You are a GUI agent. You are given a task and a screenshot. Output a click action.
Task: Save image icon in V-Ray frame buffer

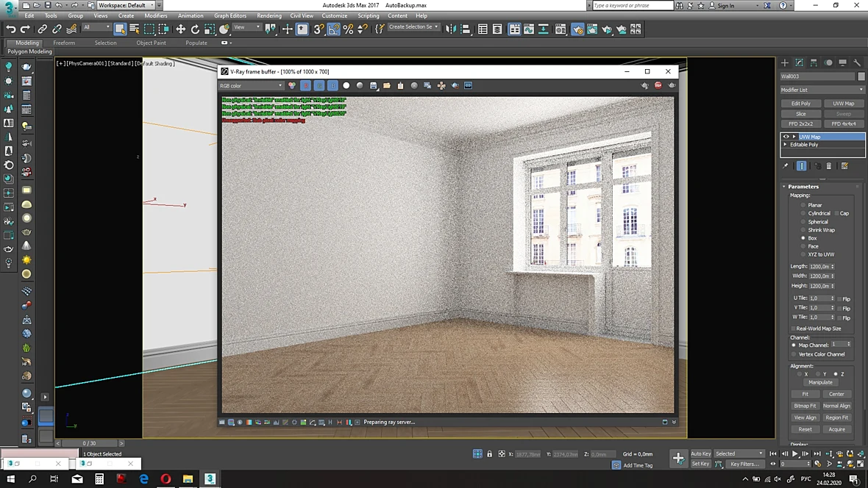pos(373,86)
